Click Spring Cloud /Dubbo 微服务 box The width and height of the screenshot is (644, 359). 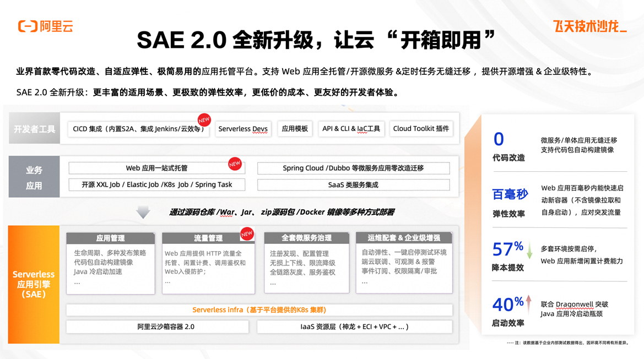coord(353,168)
